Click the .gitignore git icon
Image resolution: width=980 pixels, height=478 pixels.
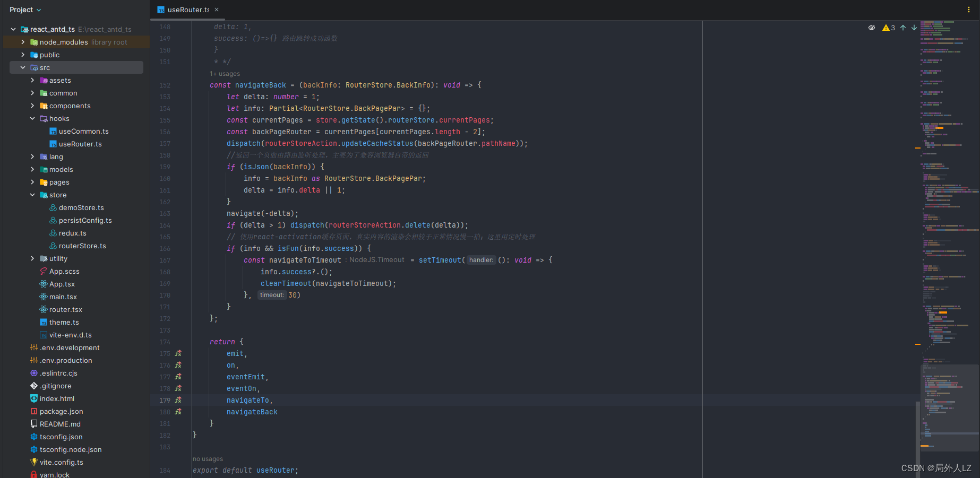34,386
